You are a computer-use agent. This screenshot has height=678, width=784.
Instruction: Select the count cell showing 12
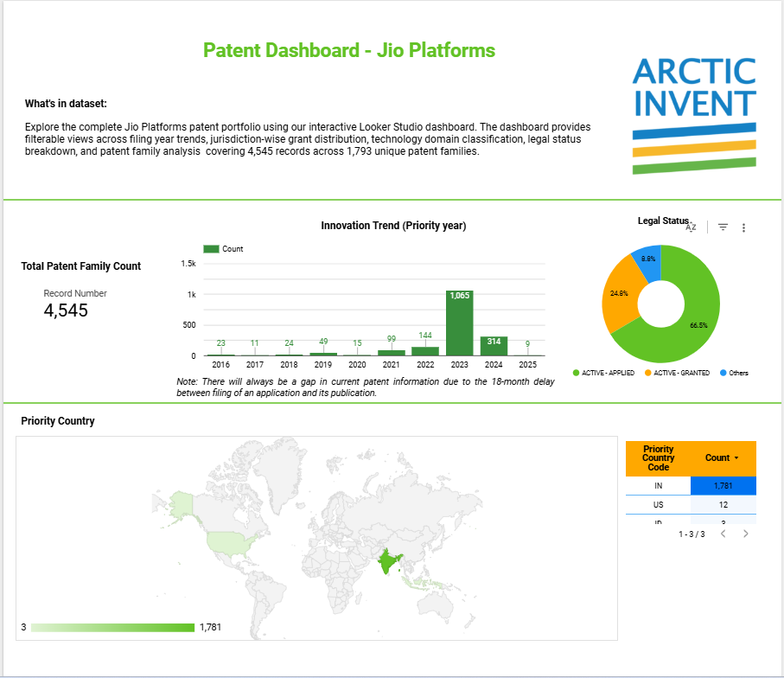click(x=723, y=505)
